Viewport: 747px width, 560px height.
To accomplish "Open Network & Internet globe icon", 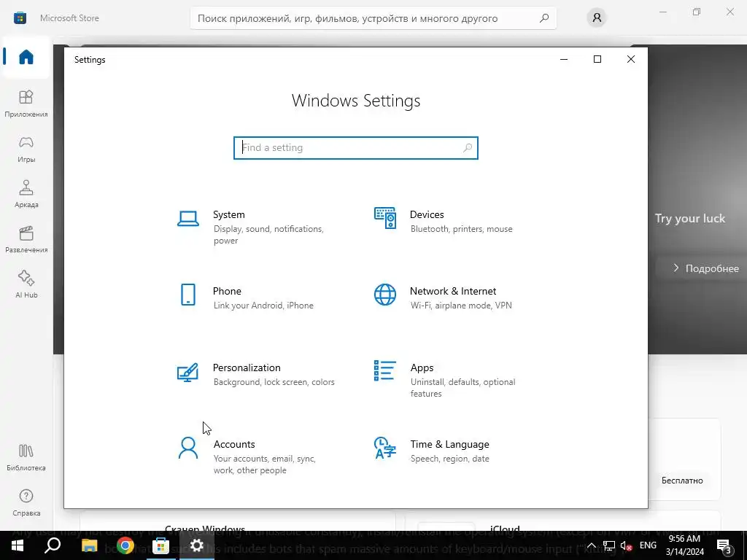I will tap(385, 295).
